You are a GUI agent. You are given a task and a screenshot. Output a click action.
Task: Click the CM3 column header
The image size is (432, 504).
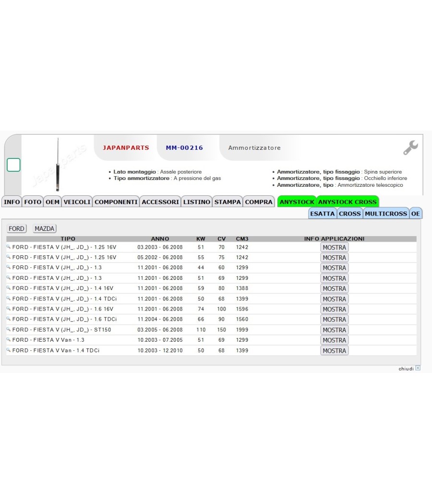pos(242,239)
